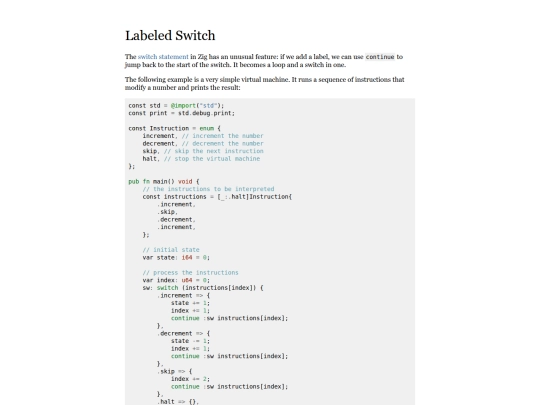Viewport: 540px width, 405px height.
Task: Click the comment '// stop the virtual machine'
Action: pos(212,158)
